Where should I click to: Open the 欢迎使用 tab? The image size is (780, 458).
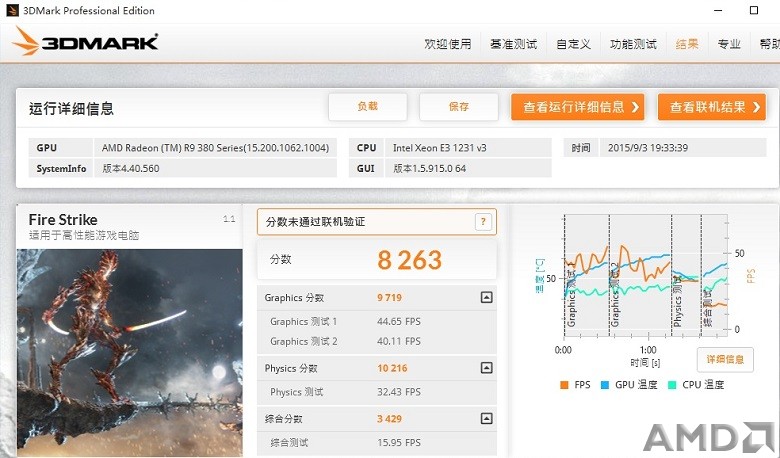coord(448,44)
